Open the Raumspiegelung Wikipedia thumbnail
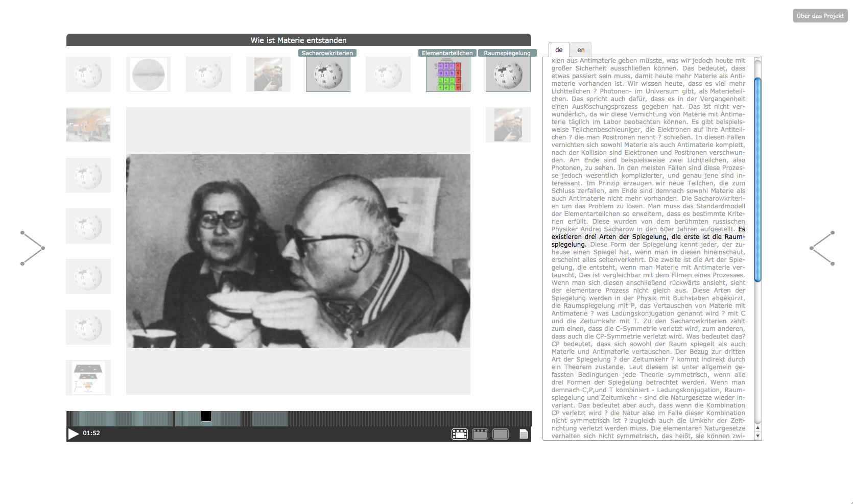 point(508,75)
